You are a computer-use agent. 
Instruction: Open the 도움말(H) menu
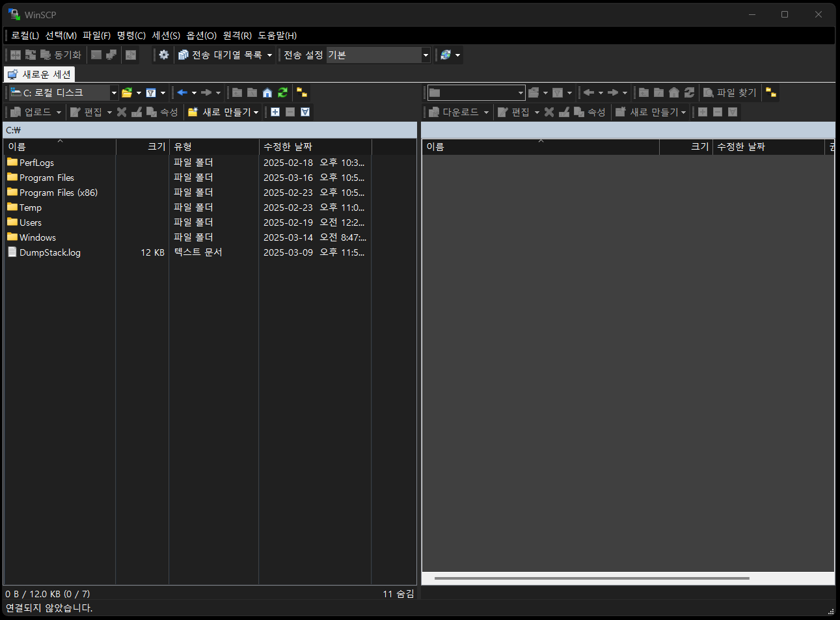click(278, 36)
